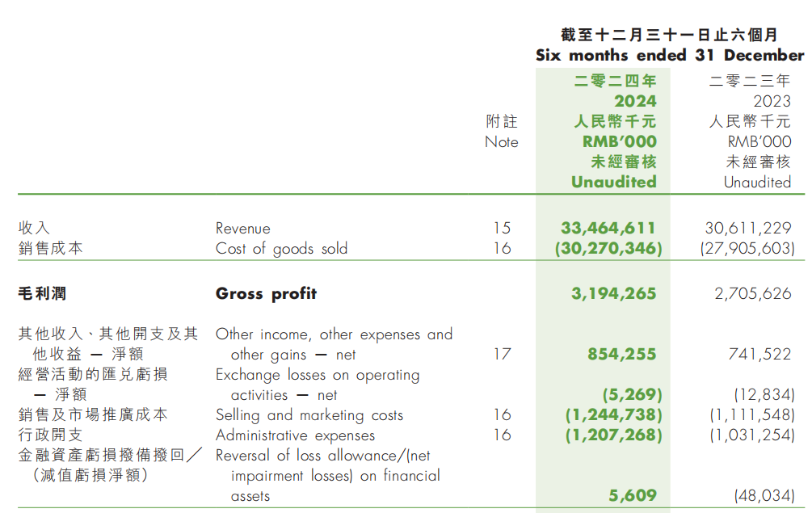Image resolution: width=812 pixels, height=513 pixels.
Task: Click the Administrative expenses label
Action: tap(295, 435)
